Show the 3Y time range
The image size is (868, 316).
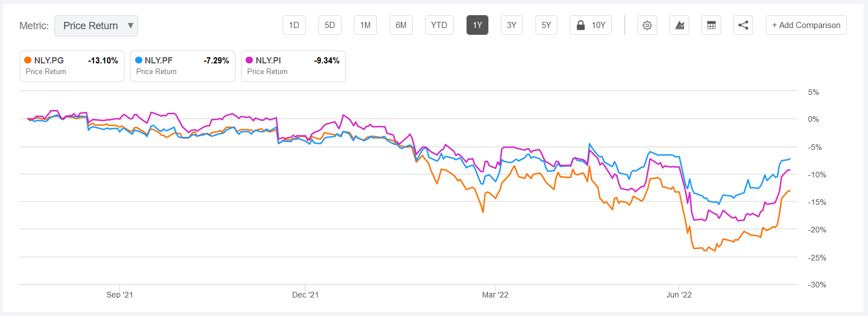(511, 25)
